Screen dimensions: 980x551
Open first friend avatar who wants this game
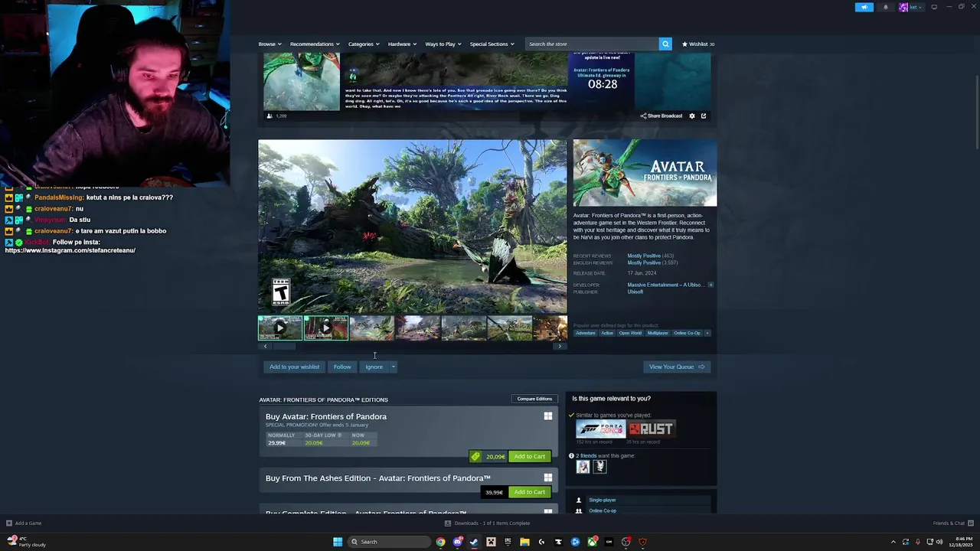coord(583,466)
